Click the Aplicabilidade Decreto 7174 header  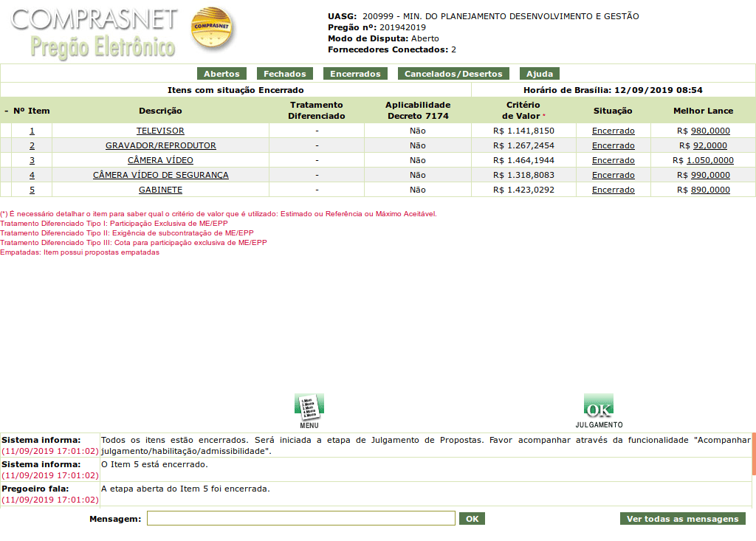coord(418,111)
